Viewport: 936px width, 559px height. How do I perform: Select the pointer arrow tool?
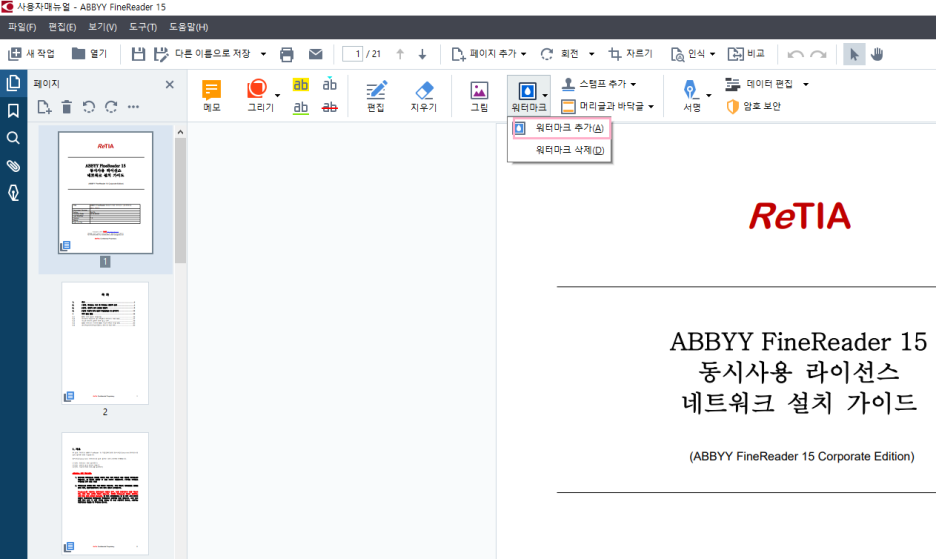coord(854,54)
